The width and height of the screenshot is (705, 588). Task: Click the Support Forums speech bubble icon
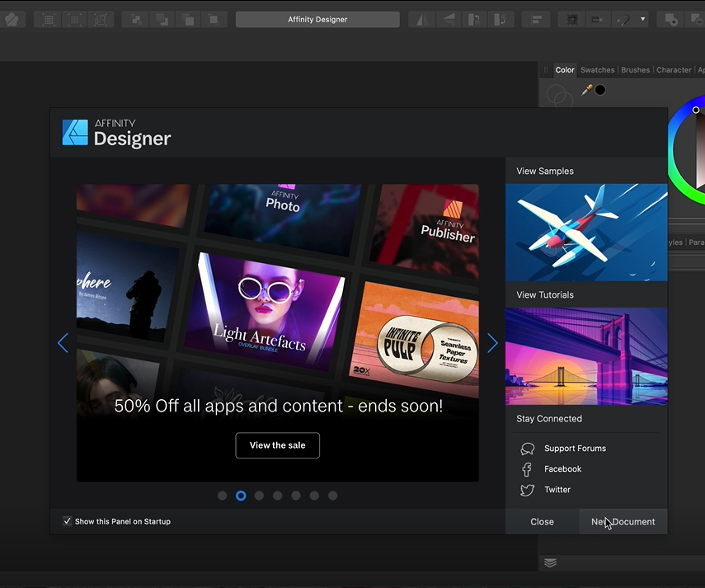pyautogui.click(x=528, y=449)
